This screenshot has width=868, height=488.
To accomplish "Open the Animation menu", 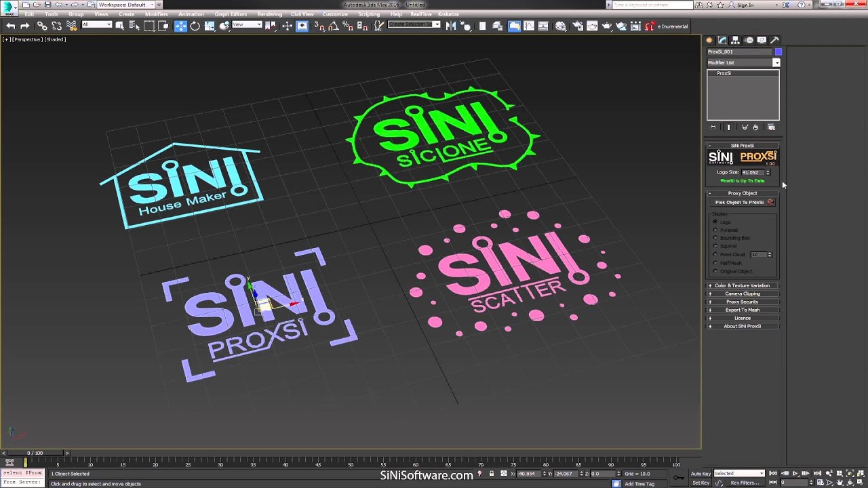I will (x=191, y=14).
